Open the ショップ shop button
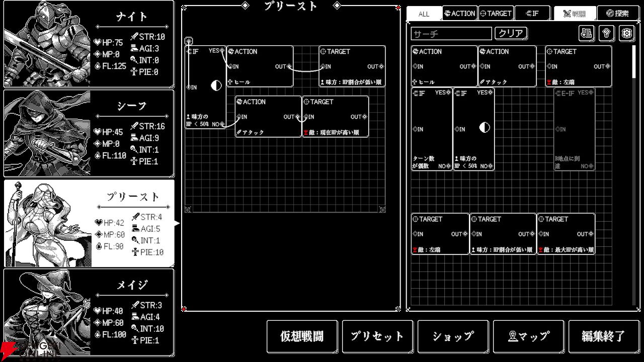 point(453,336)
